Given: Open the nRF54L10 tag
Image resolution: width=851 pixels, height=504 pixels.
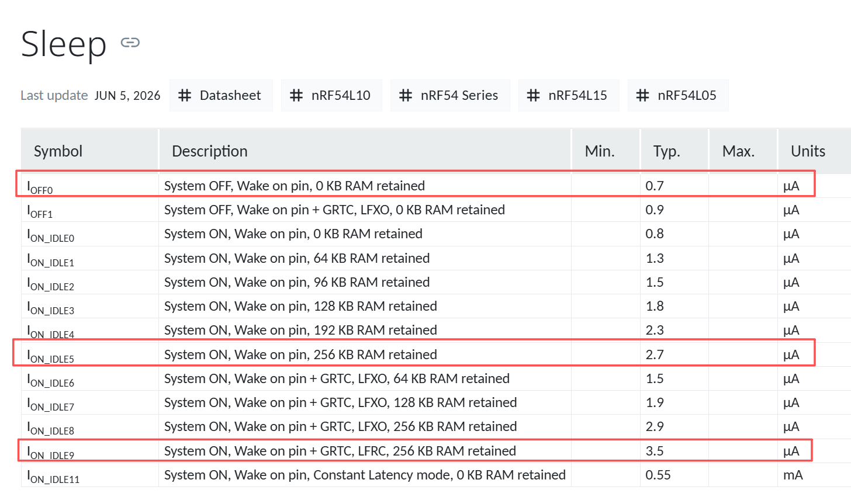Looking at the screenshot, I should pos(331,95).
